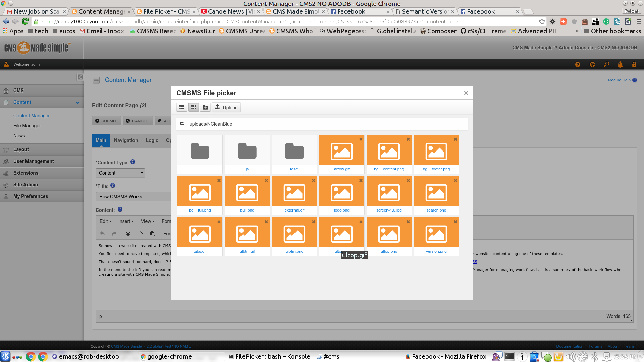The image size is (644, 362).
Task: Open File Manager in sidebar
Action: (27, 126)
